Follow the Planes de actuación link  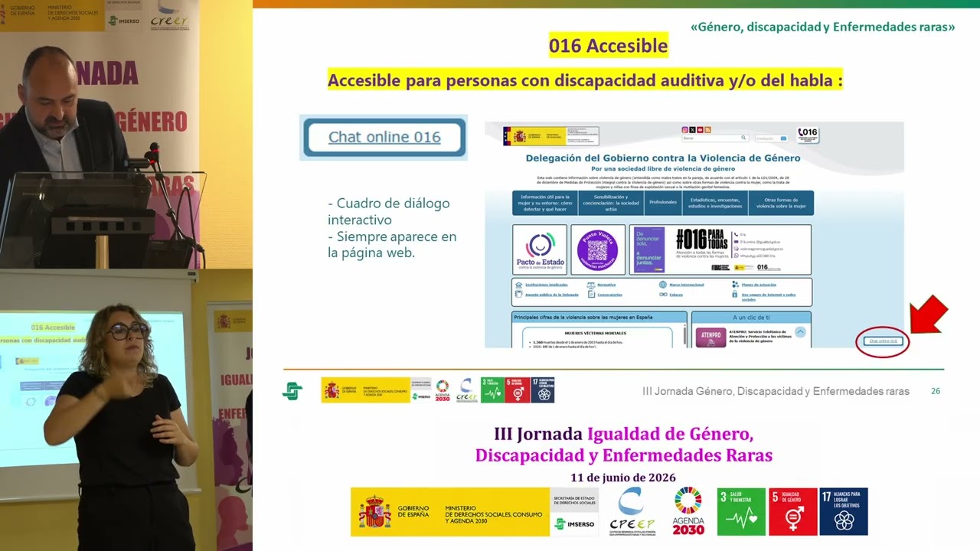tap(759, 285)
